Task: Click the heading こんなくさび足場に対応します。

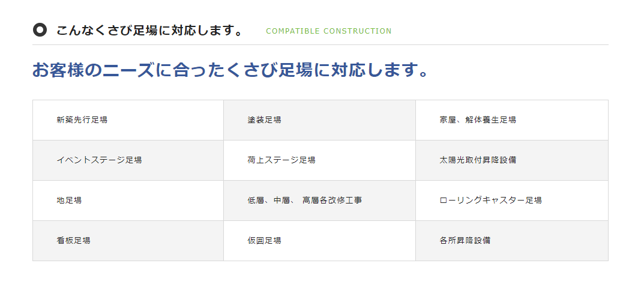Action: 150,31
